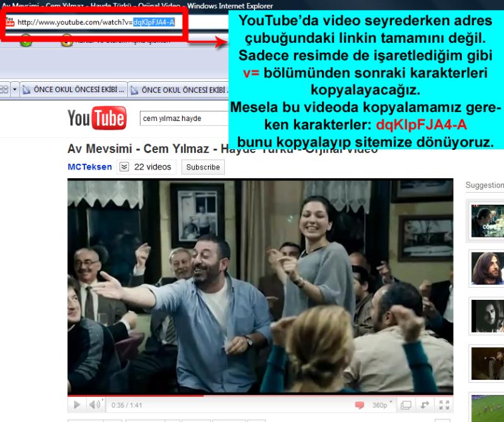Open the black-and-white face suggested video
The height and width of the screenshot is (422, 504).
click(x=487, y=316)
